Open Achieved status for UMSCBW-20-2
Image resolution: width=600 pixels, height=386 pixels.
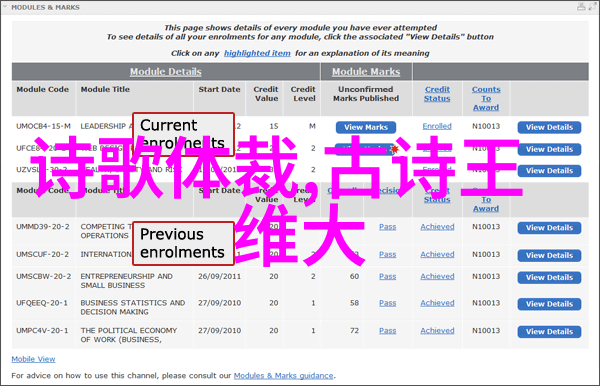click(437, 276)
